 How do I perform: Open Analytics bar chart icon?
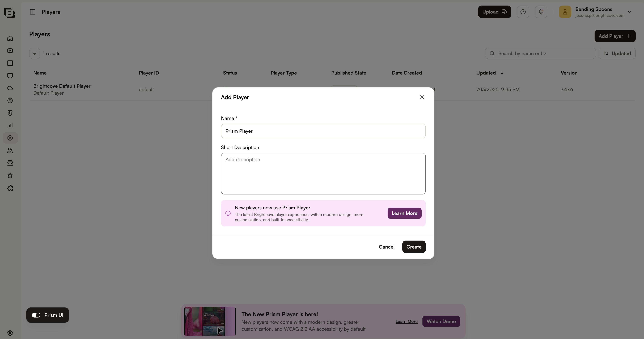pos(10,126)
